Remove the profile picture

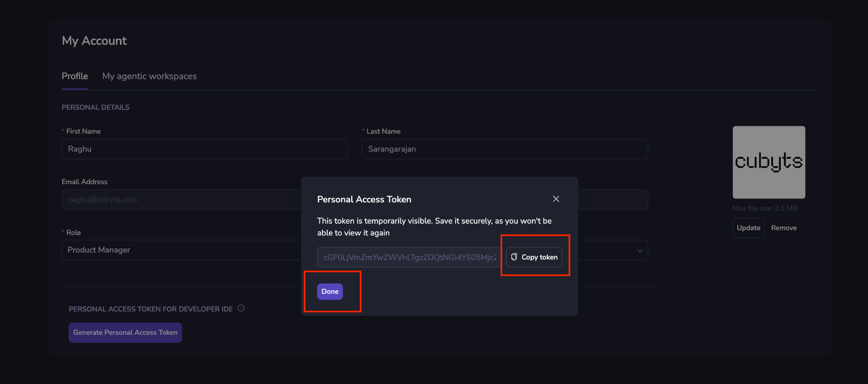click(784, 228)
